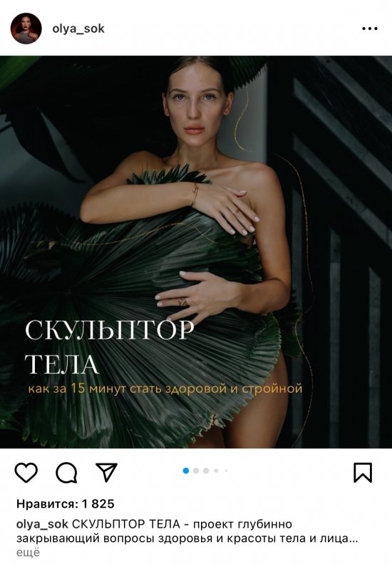Open comments via speech bubble icon
The width and height of the screenshot is (392, 564).
click(66, 472)
